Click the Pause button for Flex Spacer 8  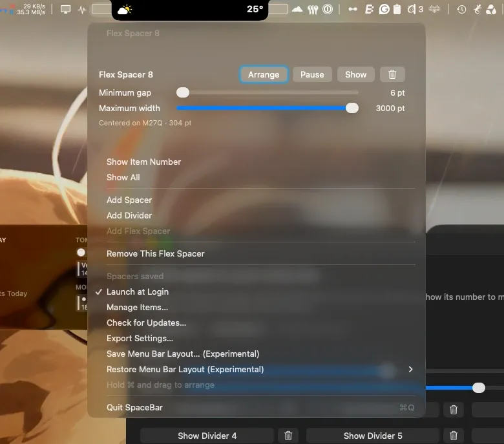(x=312, y=74)
